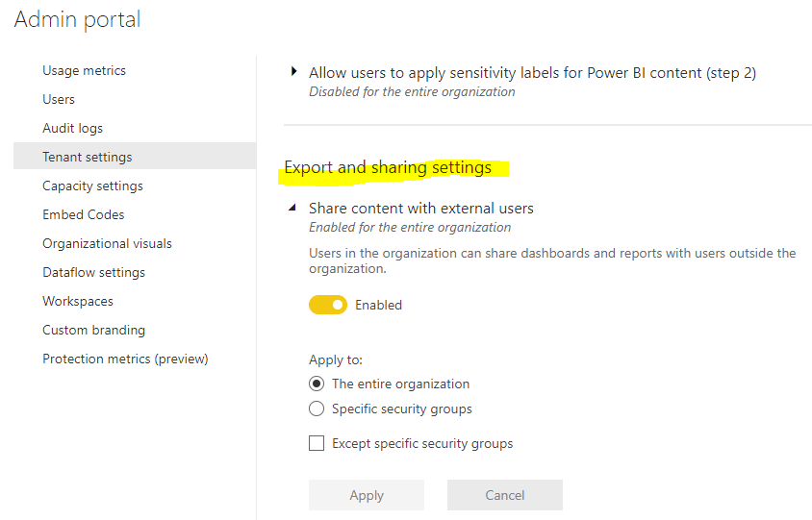Open Usage metrics in sidebar

point(84,70)
